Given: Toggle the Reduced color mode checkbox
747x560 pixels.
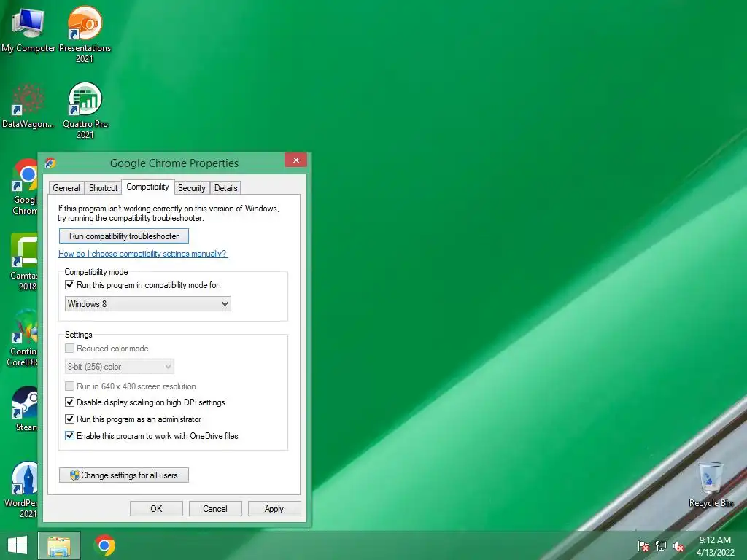Looking at the screenshot, I should [69, 348].
